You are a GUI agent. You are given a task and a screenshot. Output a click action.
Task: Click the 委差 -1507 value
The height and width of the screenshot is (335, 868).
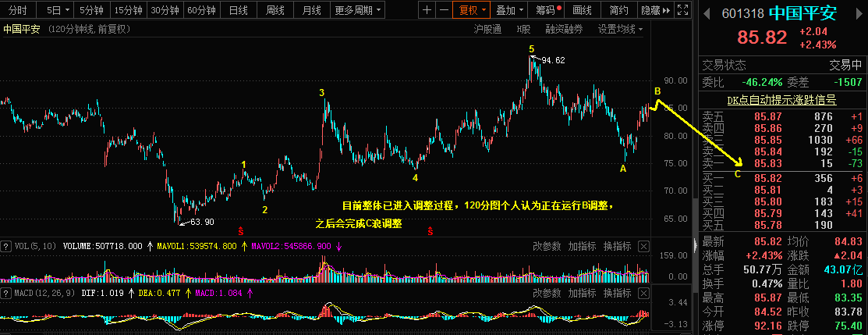[x=847, y=82]
